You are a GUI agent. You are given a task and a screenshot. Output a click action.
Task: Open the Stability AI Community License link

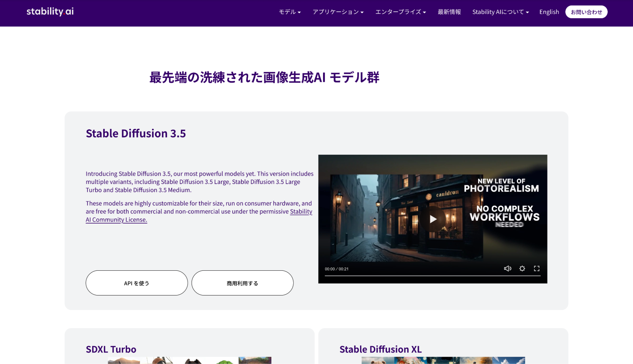tap(199, 215)
